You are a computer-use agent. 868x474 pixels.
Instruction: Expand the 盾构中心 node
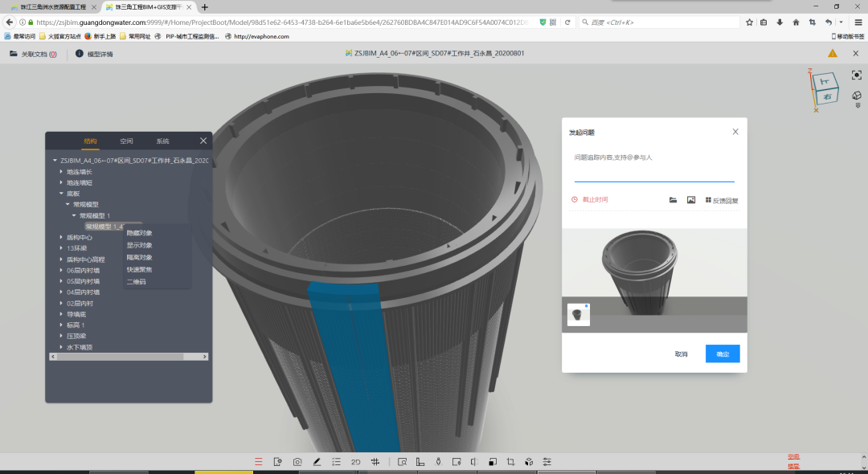click(61, 237)
